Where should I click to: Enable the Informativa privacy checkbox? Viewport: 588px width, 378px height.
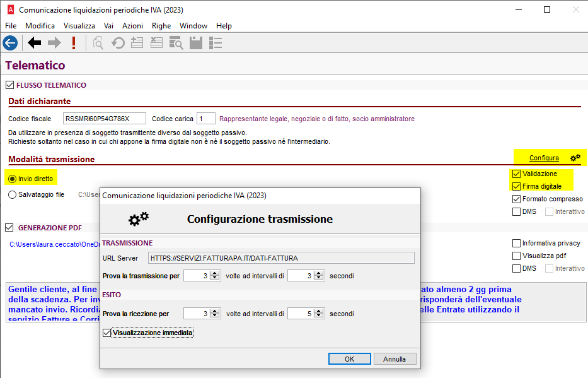pyautogui.click(x=516, y=243)
